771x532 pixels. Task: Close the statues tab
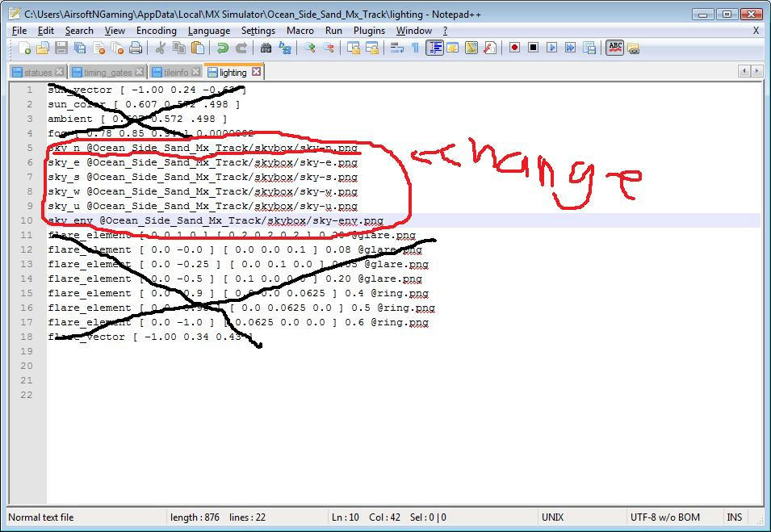(60, 72)
